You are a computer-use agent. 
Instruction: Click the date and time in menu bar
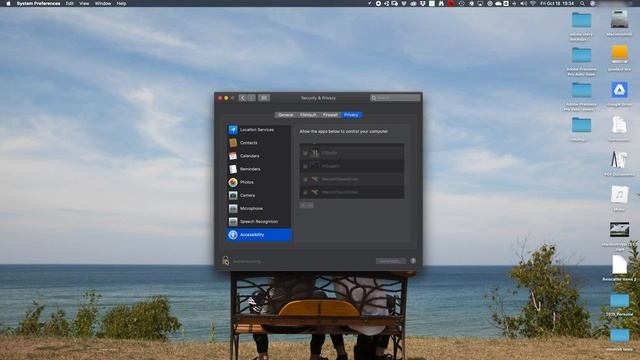coord(557,3)
